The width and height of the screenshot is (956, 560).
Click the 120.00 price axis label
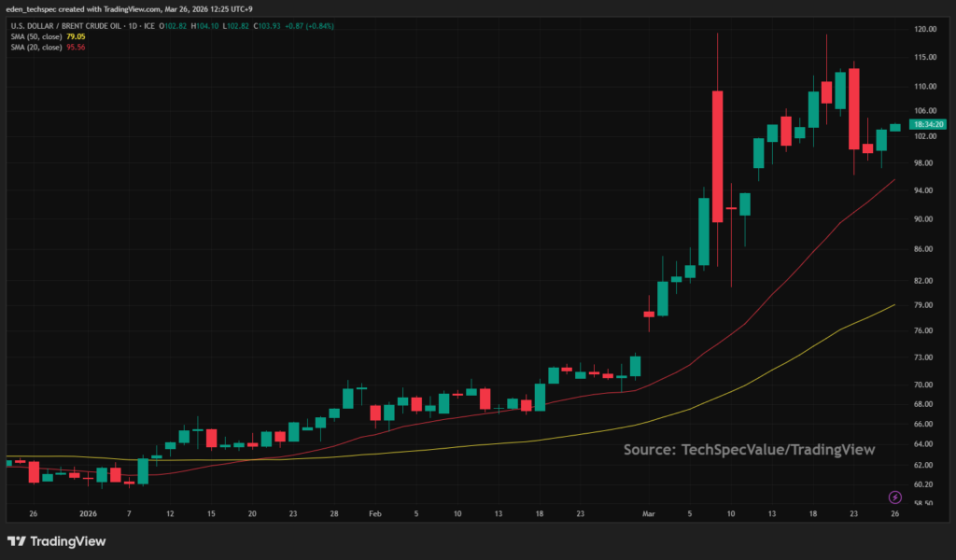927,29
